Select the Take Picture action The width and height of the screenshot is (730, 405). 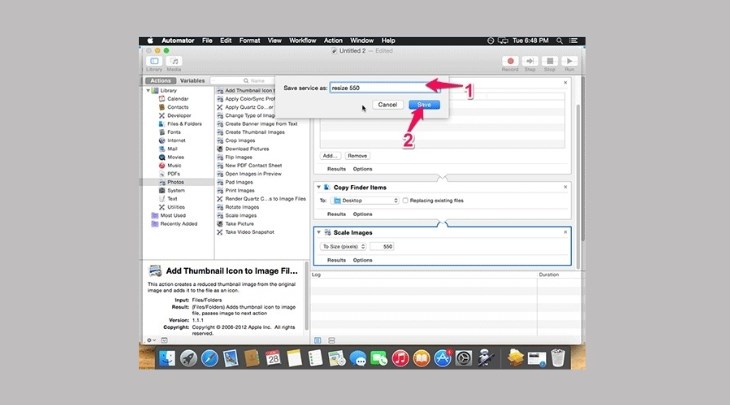tap(239, 224)
